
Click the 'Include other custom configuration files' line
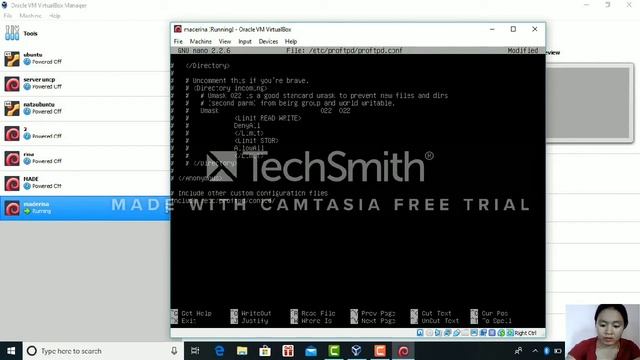click(253, 193)
